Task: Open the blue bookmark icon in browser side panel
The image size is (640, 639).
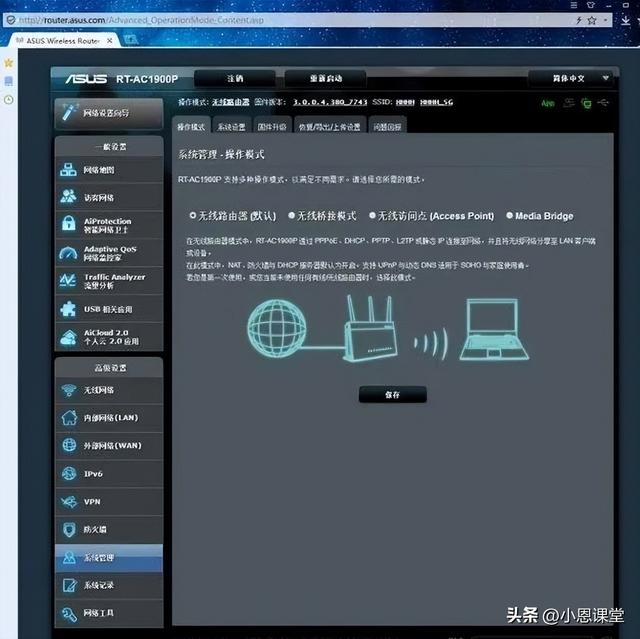Action: point(9,81)
